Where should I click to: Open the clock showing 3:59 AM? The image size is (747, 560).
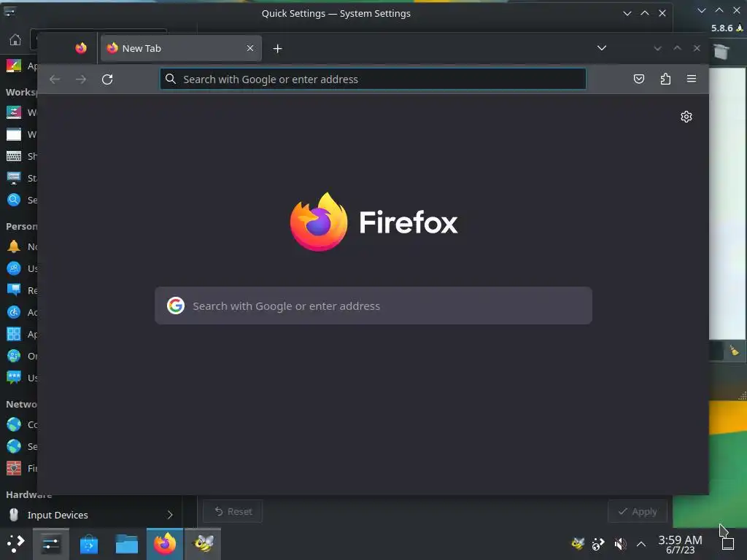coord(680,544)
